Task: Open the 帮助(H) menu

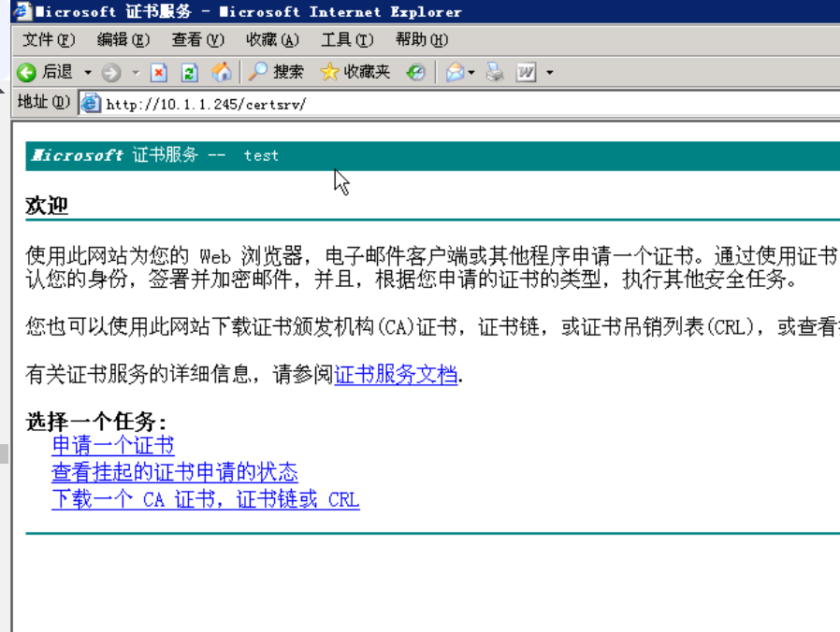Action: click(422, 39)
